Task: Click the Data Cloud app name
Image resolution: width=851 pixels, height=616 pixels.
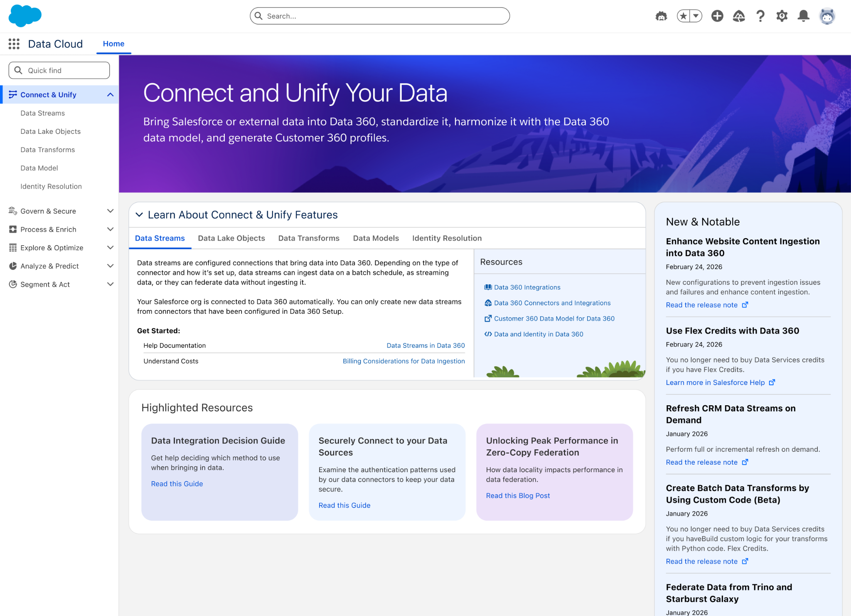Action: pyautogui.click(x=55, y=44)
